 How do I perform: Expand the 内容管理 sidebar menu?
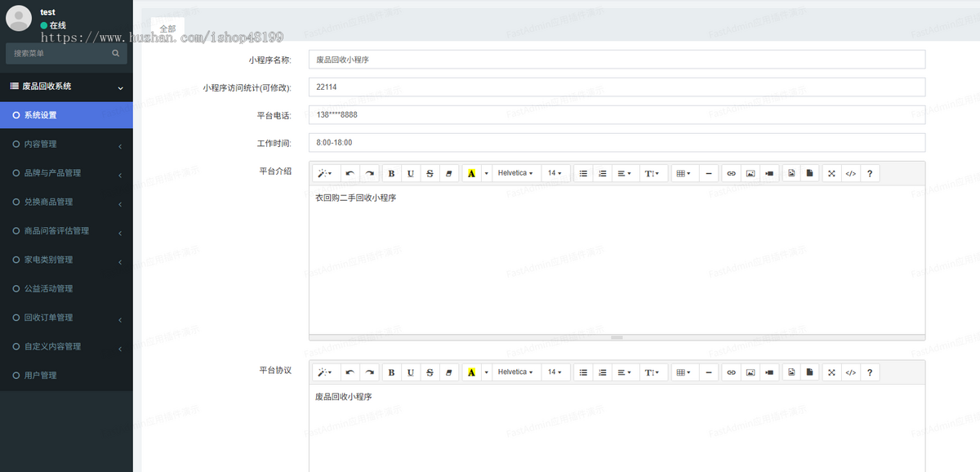66,144
